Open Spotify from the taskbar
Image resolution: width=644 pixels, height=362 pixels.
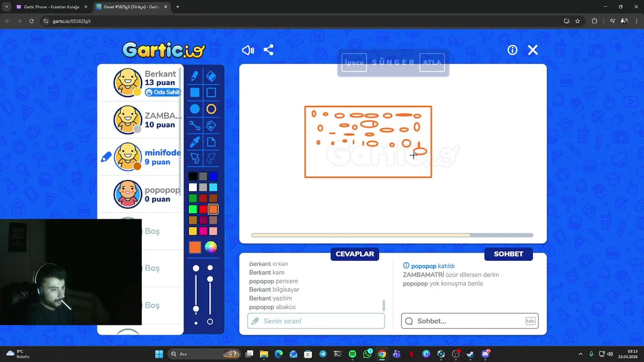(x=352, y=354)
